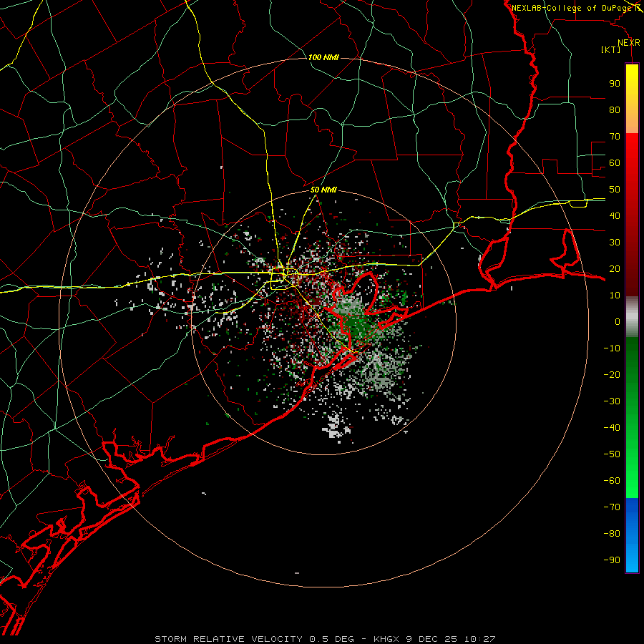Click the gray zero-velocity segment of the color bar
This screenshot has width=644, height=644.
click(632, 317)
